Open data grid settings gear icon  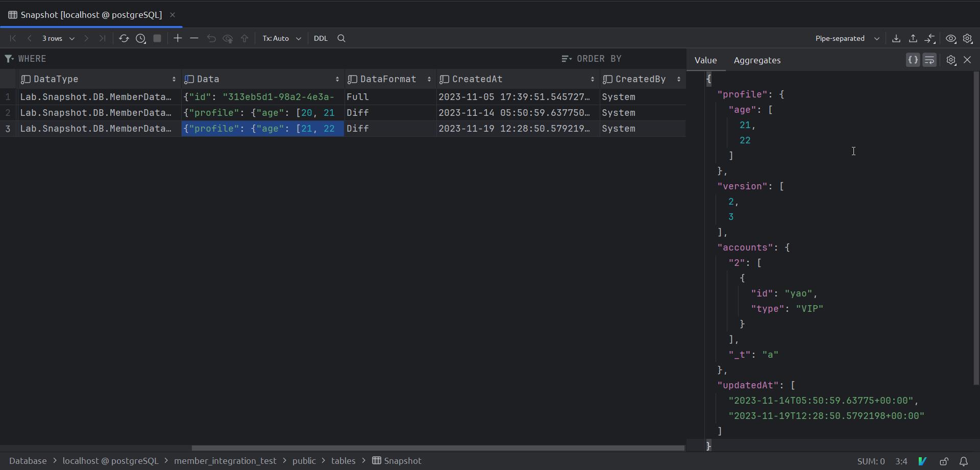pos(967,38)
